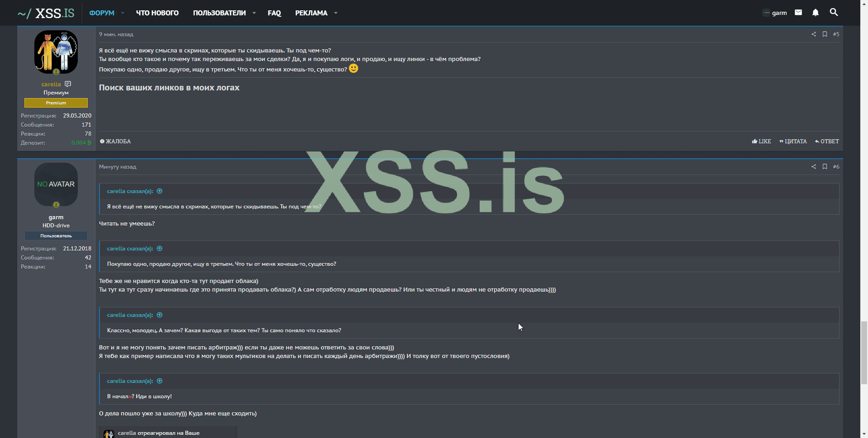The height and width of the screenshot is (438, 868).
Task: Share post #5
Action: [x=814, y=34]
